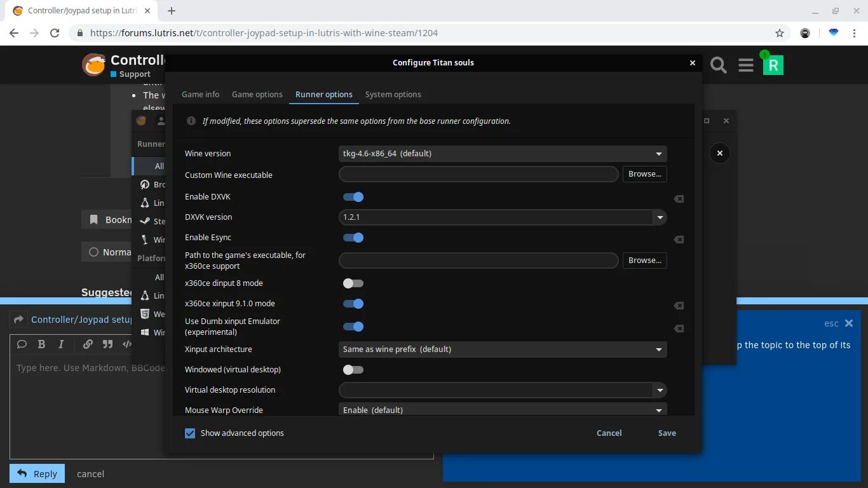The width and height of the screenshot is (868, 488).
Task: Toggle Use Dumb xinput Emulator switch
Action: point(353,327)
